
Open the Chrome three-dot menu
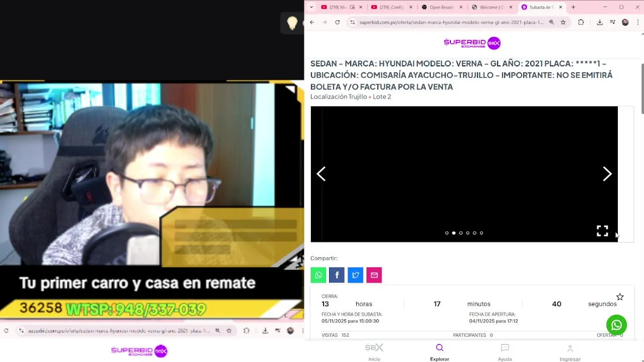pos(637,22)
